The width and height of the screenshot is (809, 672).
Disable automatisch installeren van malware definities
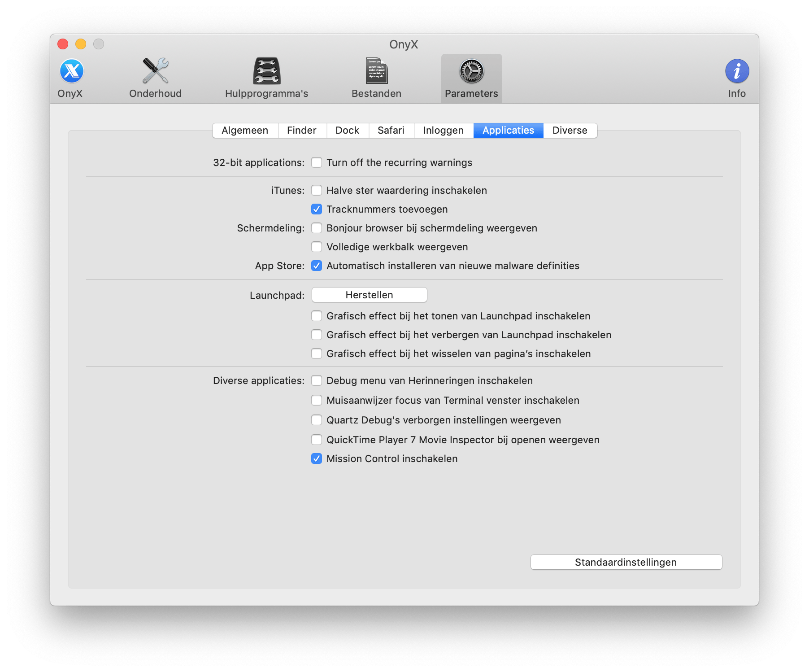pos(317,266)
